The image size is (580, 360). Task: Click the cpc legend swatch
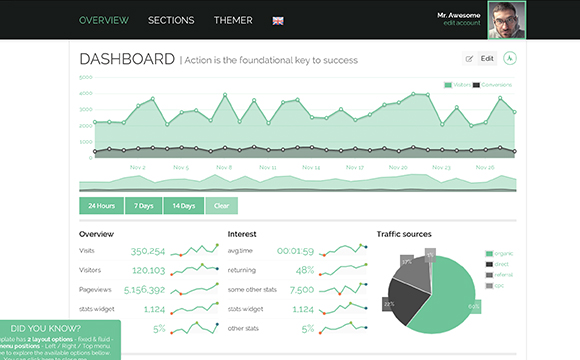point(489,286)
